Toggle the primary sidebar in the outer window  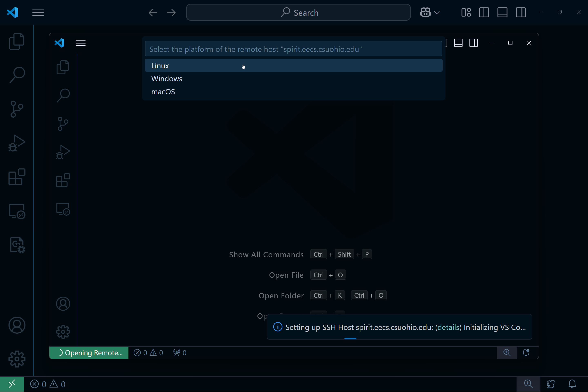484,12
